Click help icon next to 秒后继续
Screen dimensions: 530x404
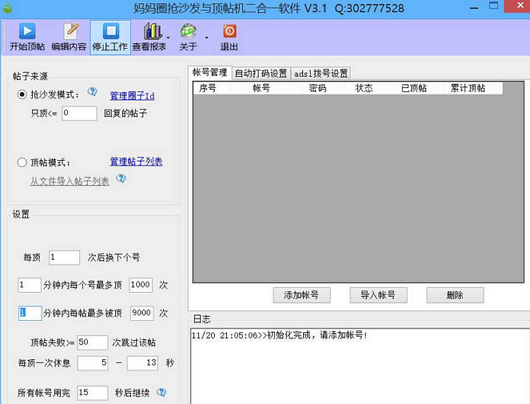pyautogui.click(x=161, y=392)
